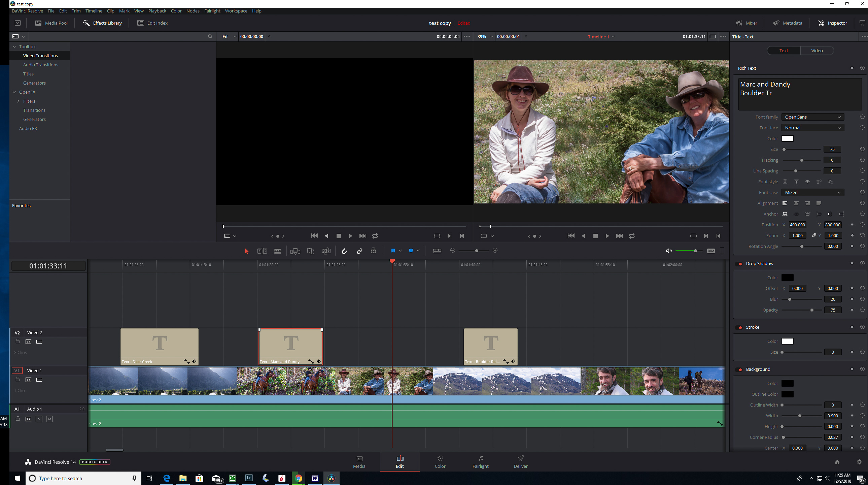Click the timeline zoom out minus icon
868x485 pixels.
453,250
